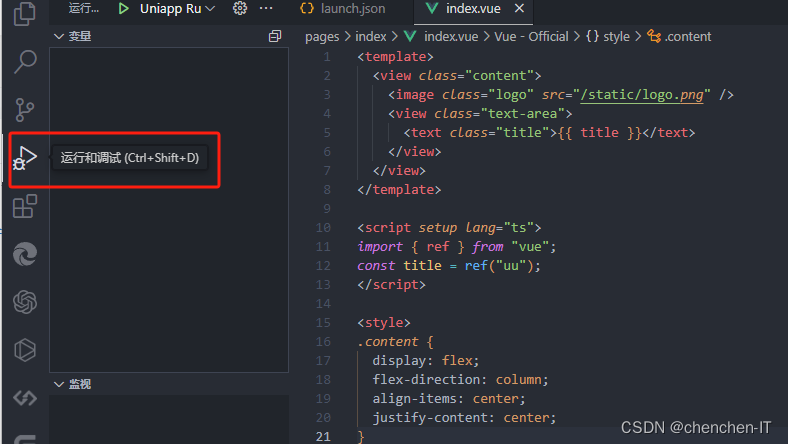Click align-items: center declaration
Screen dimensions: 788x444
pos(449,399)
